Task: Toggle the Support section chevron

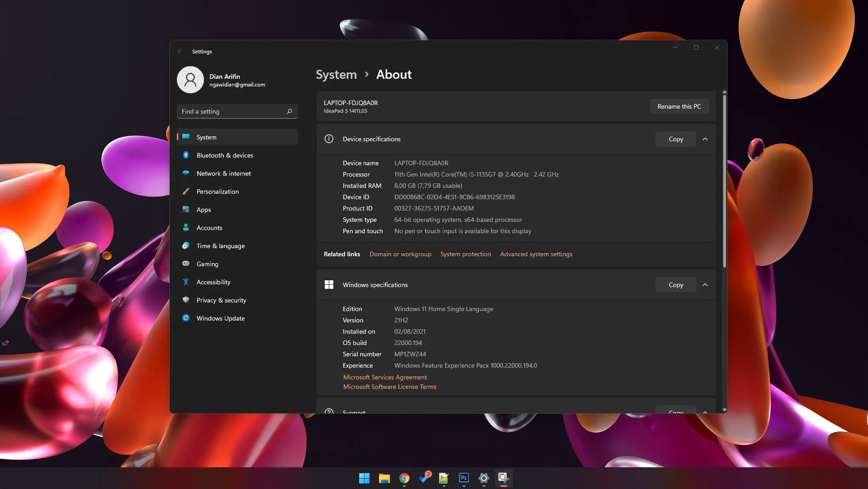Action: tap(705, 411)
